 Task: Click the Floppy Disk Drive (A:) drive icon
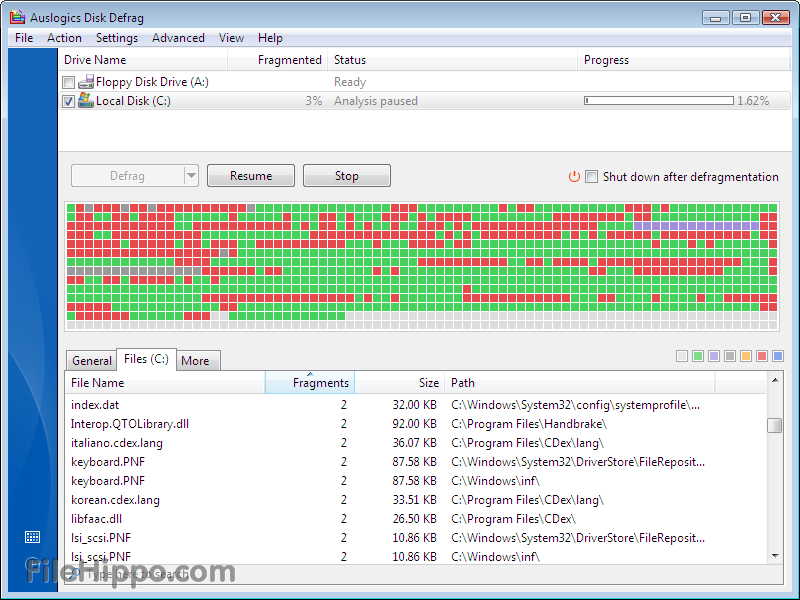coord(86,82)
